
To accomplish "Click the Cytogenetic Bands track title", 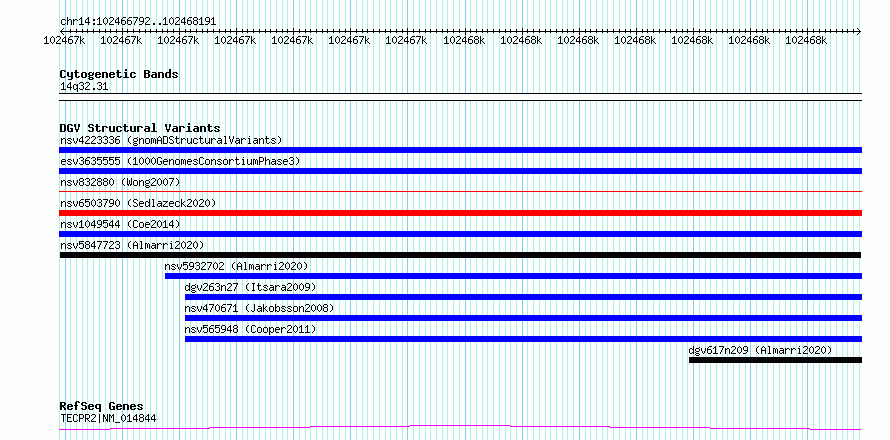I will (x=119, y=74).
